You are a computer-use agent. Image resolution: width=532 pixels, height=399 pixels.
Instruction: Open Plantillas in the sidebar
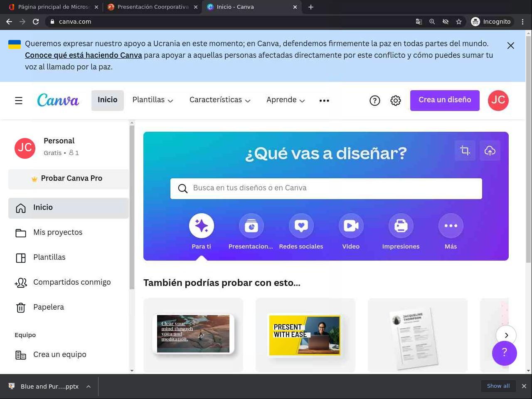69,258
